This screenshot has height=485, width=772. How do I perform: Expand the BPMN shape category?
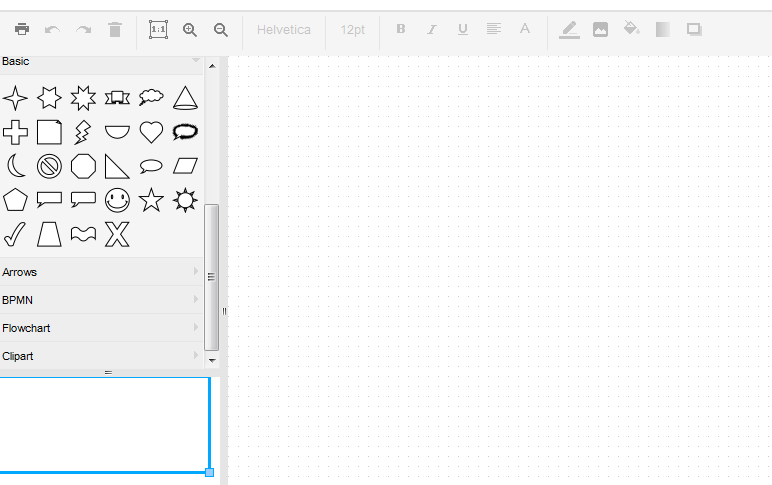pos(101,300)
